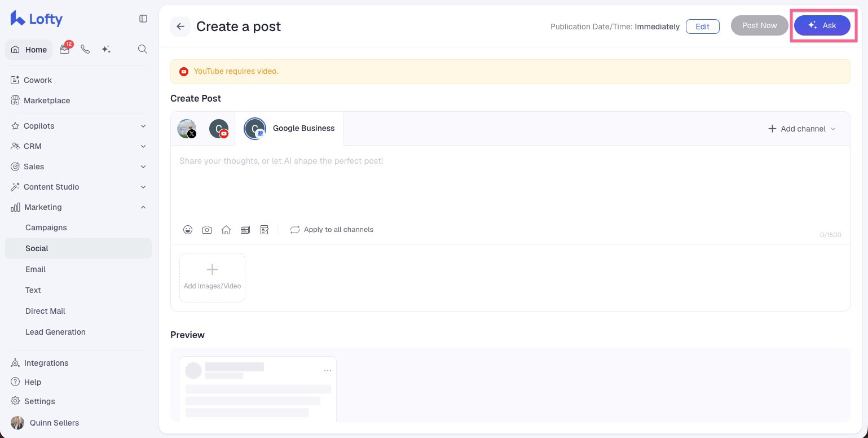Viewport: 868px width, 438px height.
Task: Click the house icon in the post toolbar
Action: 226,230
